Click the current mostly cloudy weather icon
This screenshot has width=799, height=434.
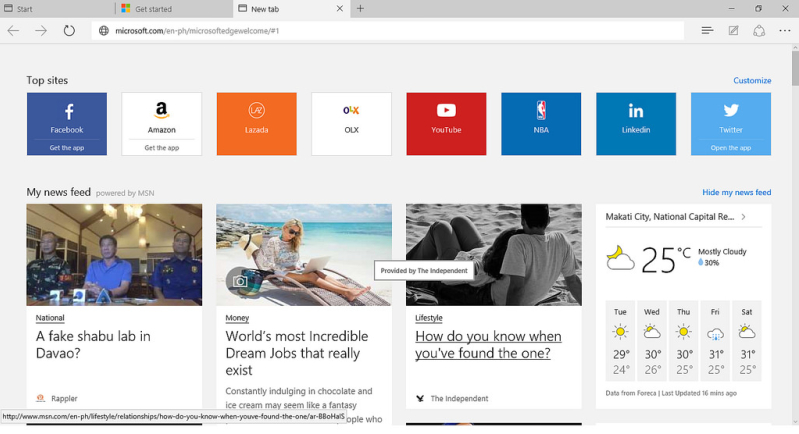tap(620, 258)
